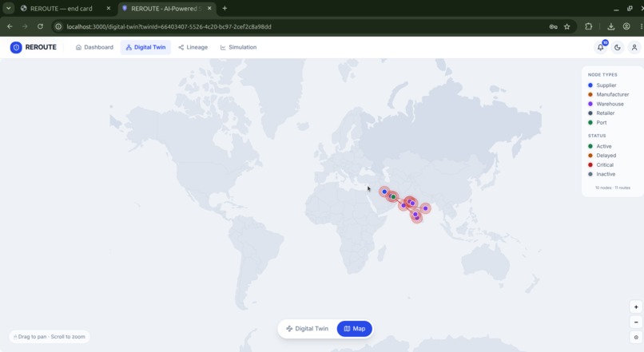Switch to the 'REROUTE - AI-Powered' tab
The height and width of the screenshot is (352, 644).
[167, 8]
